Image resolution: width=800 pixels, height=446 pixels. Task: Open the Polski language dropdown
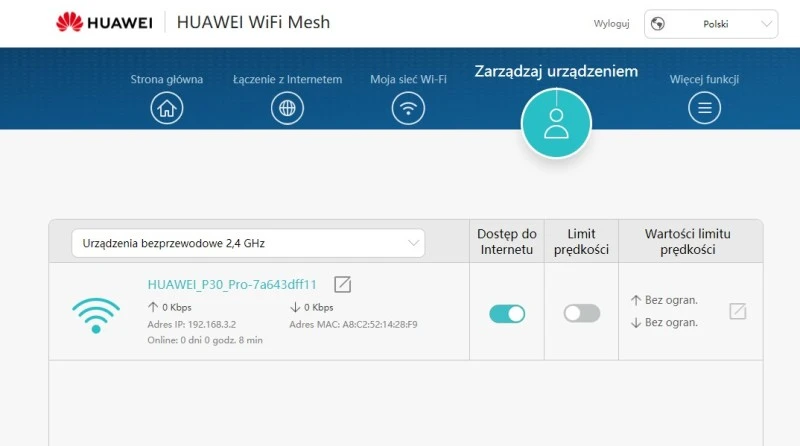711,24
